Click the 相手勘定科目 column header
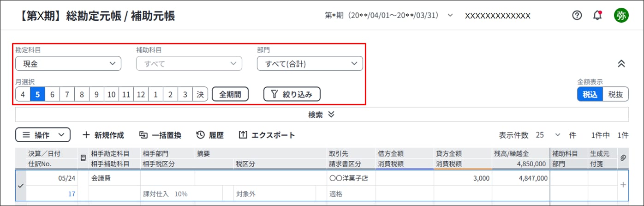The width and height of the screenshot is (644, 206). coord(114,154)
